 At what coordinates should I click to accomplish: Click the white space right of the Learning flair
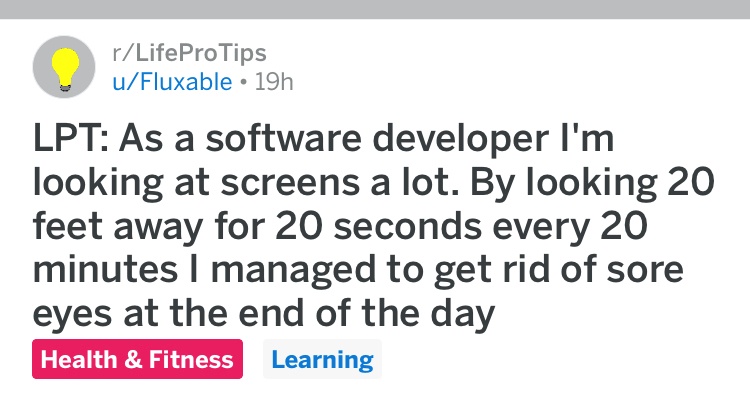tap(564, 359)
